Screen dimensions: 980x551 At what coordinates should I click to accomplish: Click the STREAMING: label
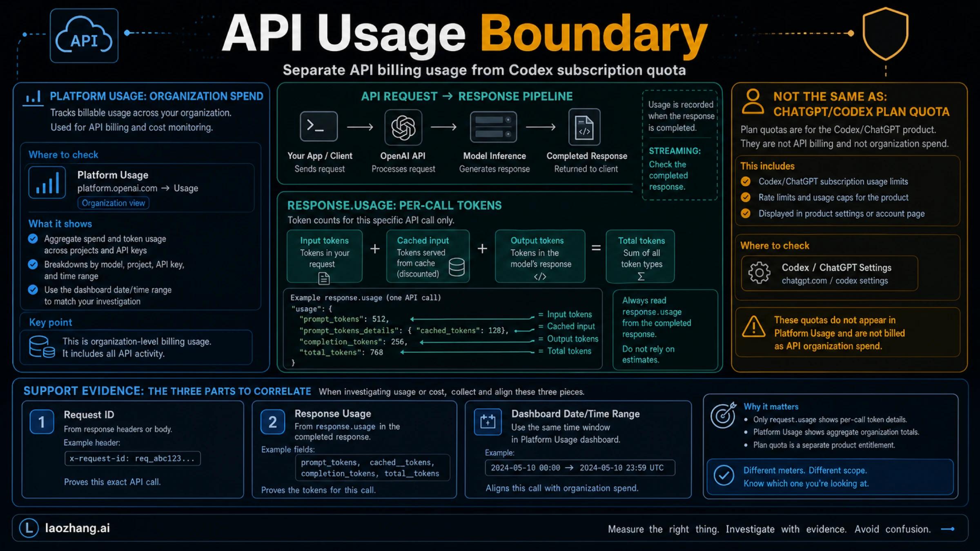(675, 151)
